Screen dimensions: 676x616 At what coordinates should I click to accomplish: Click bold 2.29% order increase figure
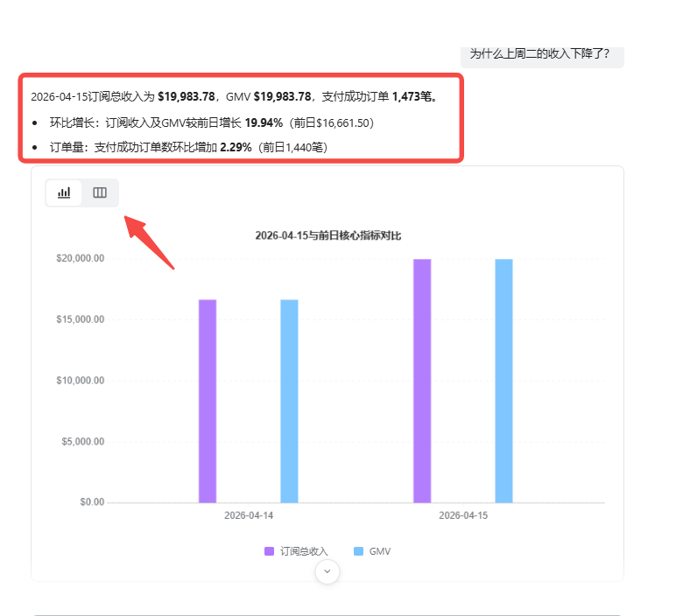pyautogui.click(x=236, y=147)
